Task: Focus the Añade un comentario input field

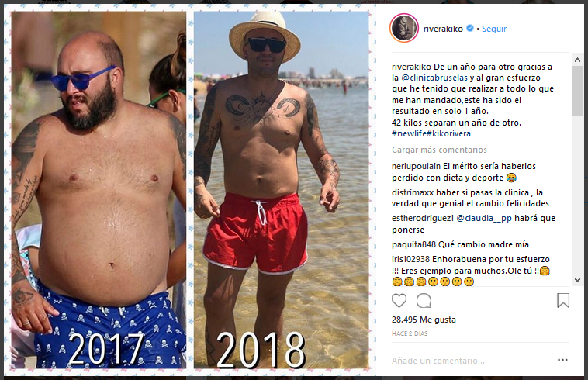Action: click(471, 361)
